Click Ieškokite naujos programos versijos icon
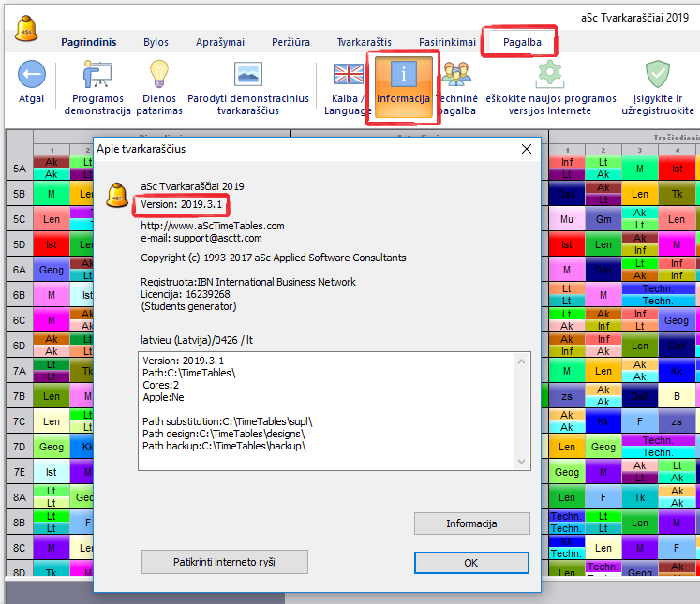The height and width of the screenshot is (604, 700). point(549,75)
